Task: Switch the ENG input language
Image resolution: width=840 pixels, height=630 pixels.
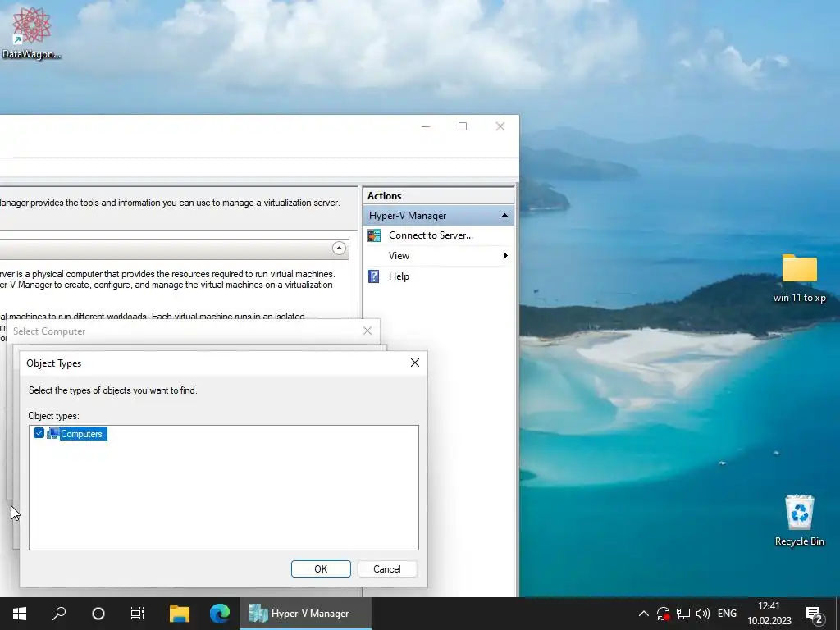Action: tap(727, 614)
